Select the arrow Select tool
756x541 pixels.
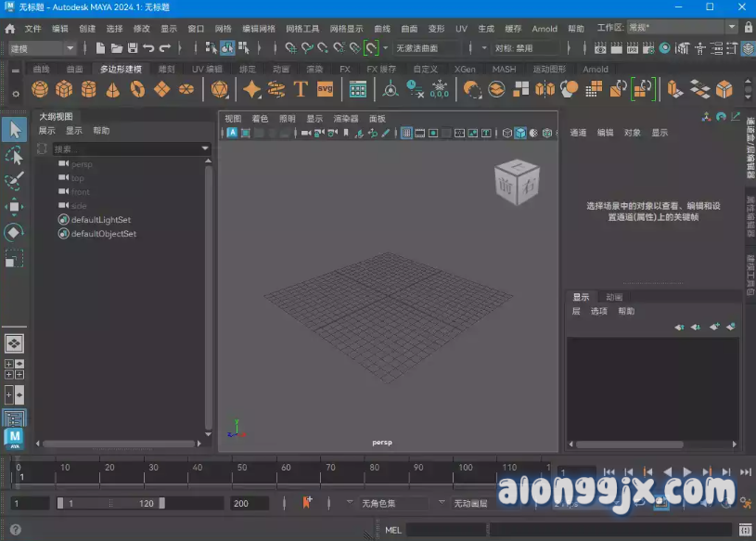tap(14, 129)
